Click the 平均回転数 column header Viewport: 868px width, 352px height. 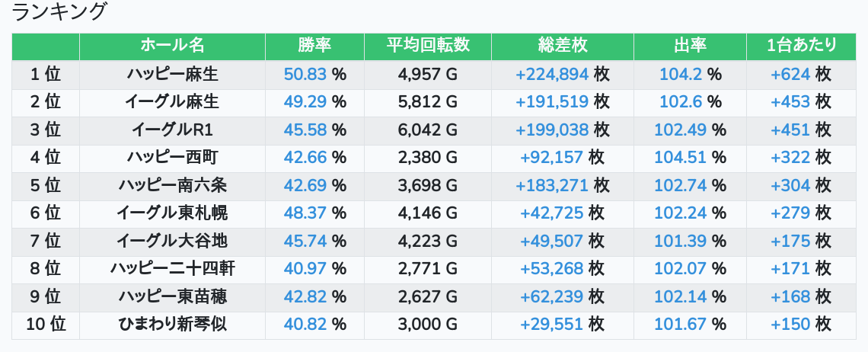tap(427, 46)
